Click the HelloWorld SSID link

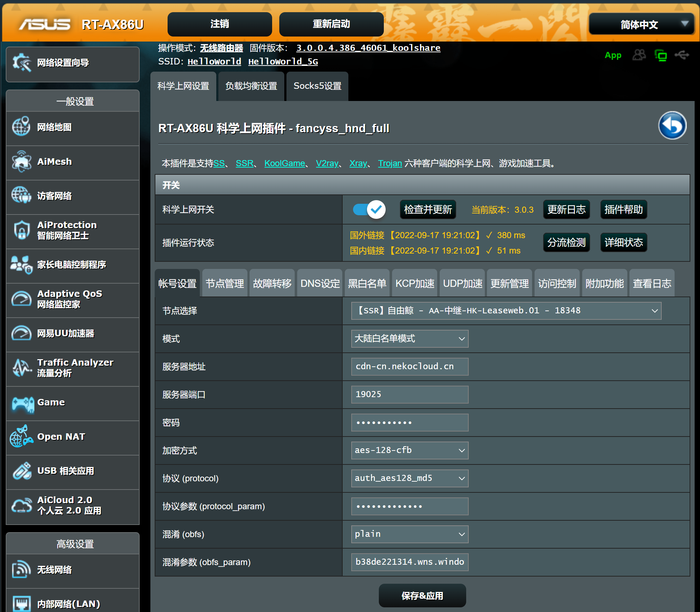[x=214, y=62]
